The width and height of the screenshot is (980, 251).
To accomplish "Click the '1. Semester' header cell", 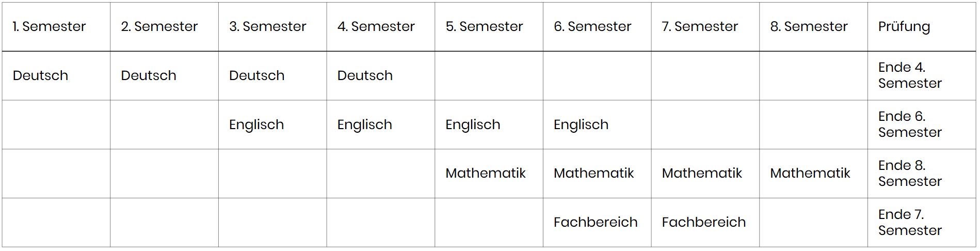I will [x=50, y=26].
